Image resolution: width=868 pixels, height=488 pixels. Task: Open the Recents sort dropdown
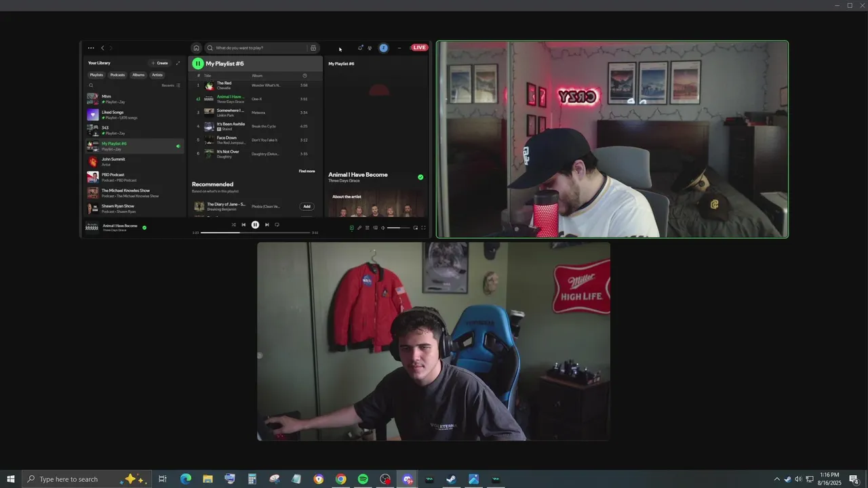point(170,85)
